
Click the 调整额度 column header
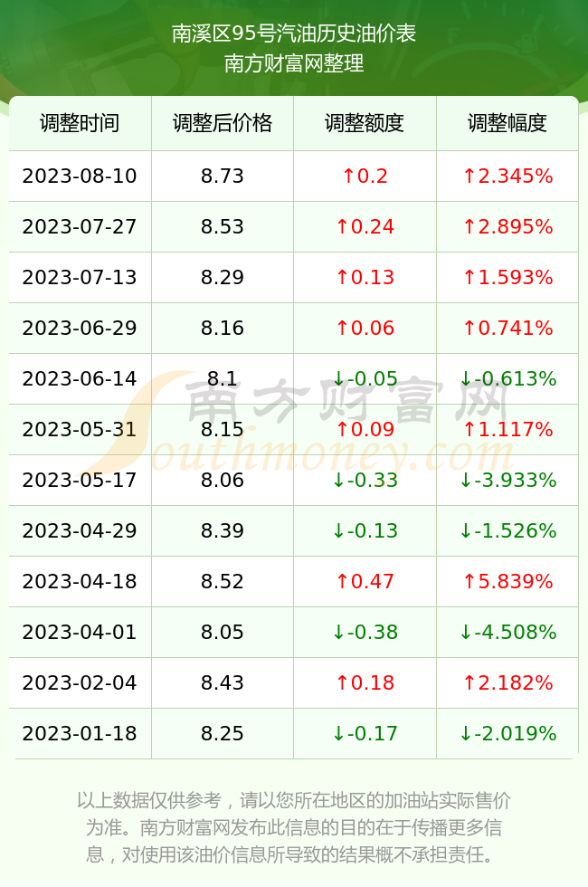point(365,123)
